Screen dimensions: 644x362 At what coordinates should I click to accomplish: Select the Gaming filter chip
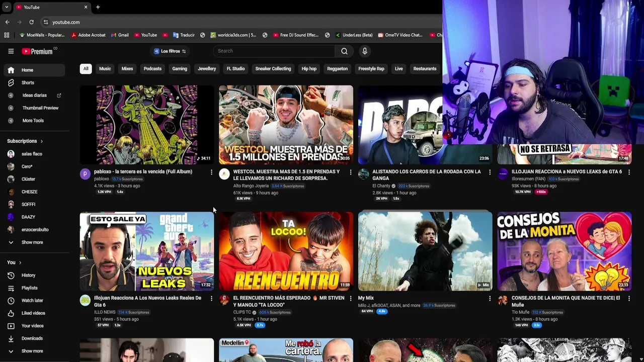click(180, 69)
